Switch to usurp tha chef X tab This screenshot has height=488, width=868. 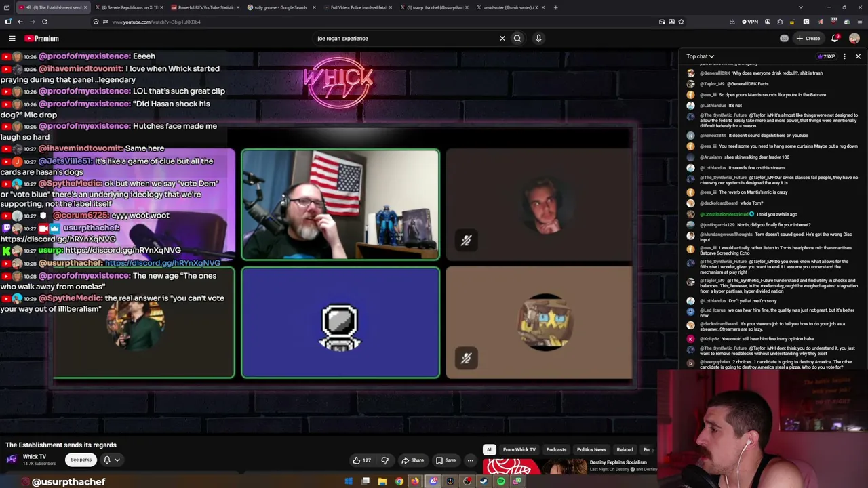pyautogui.click(x=434, y=7)
